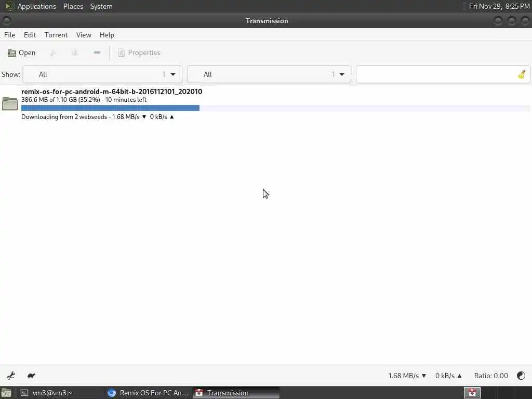The width and height of the screenshot is (532, 399).
Task: Click the '386.6 MB of 1.10 GB' status line
Action: coord(84,100)
